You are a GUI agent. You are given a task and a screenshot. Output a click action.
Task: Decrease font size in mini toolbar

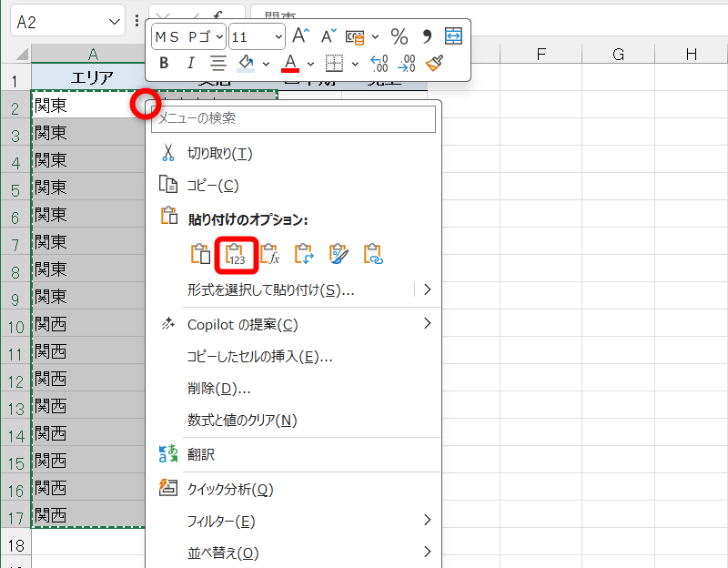329,35
